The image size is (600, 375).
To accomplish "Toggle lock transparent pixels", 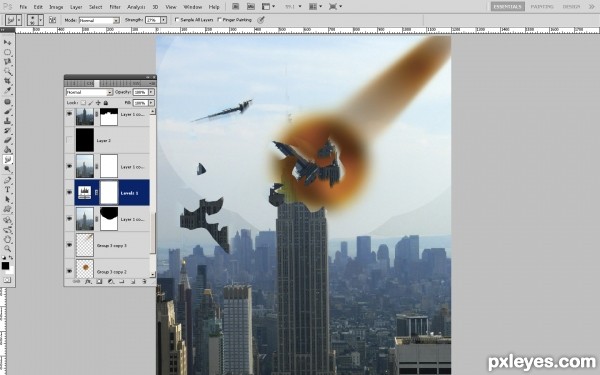I will (83, 103).
